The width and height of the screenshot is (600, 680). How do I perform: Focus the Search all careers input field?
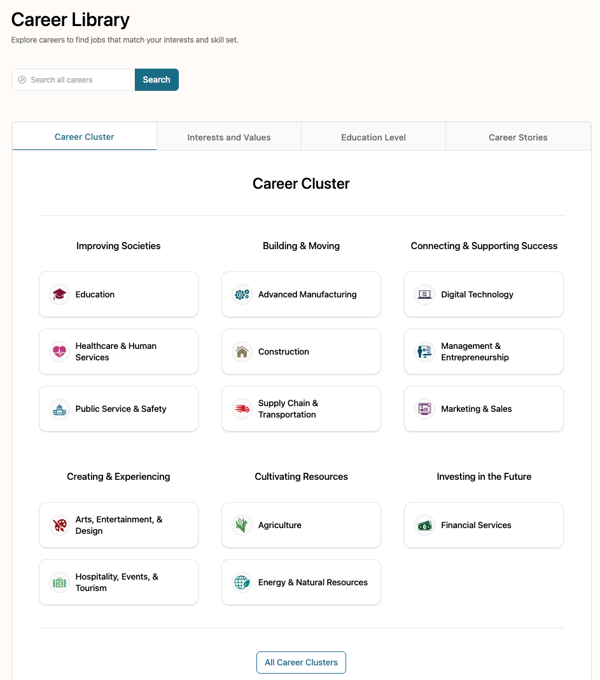coord(73,80)
